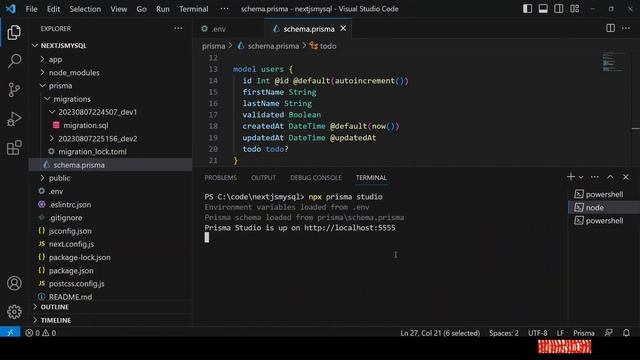Image resolution: width=640 pixels, height=360 pixels.
Task: Open the File menu
Action: [31, 9]
